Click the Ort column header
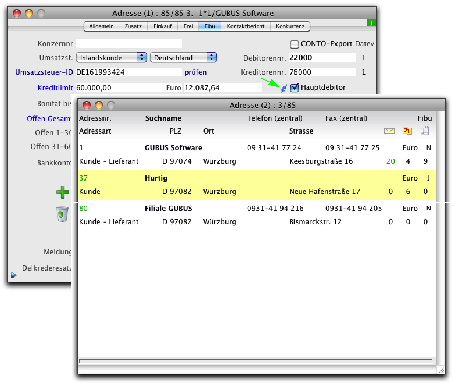 click(x=209, y=131)
